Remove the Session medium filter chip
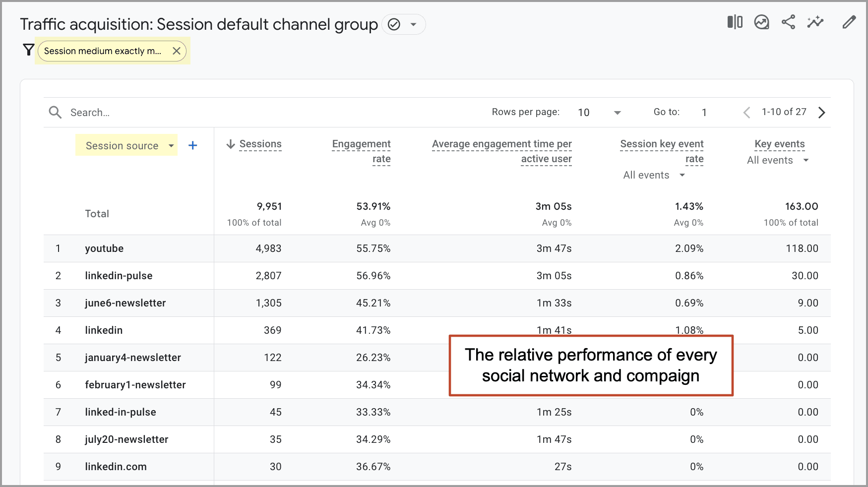Viewport: 868px width, 487px height. (x=176, y=51)
